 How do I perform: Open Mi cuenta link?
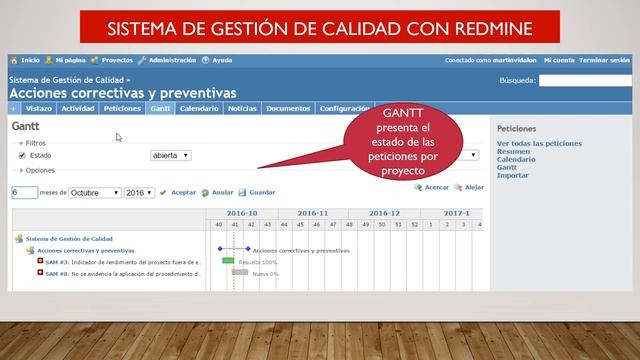[559, 60]
